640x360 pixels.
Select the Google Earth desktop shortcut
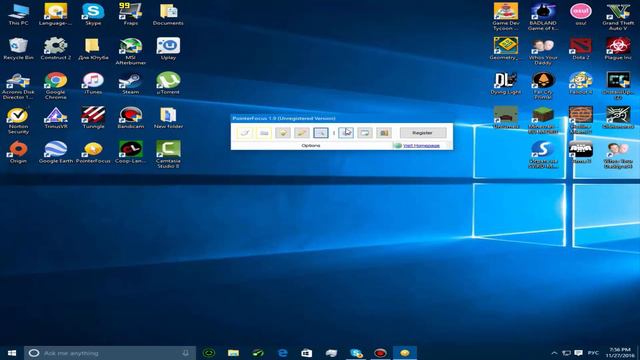click(x=56, y=152)
